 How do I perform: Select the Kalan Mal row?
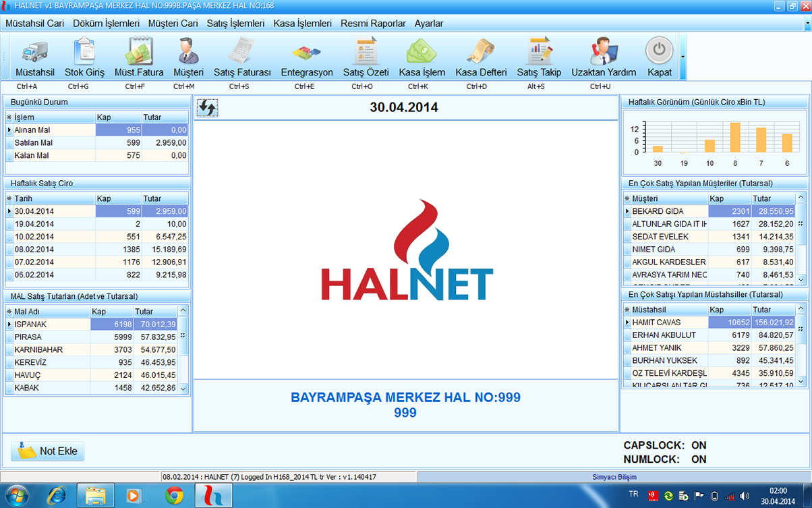point(97,156)
